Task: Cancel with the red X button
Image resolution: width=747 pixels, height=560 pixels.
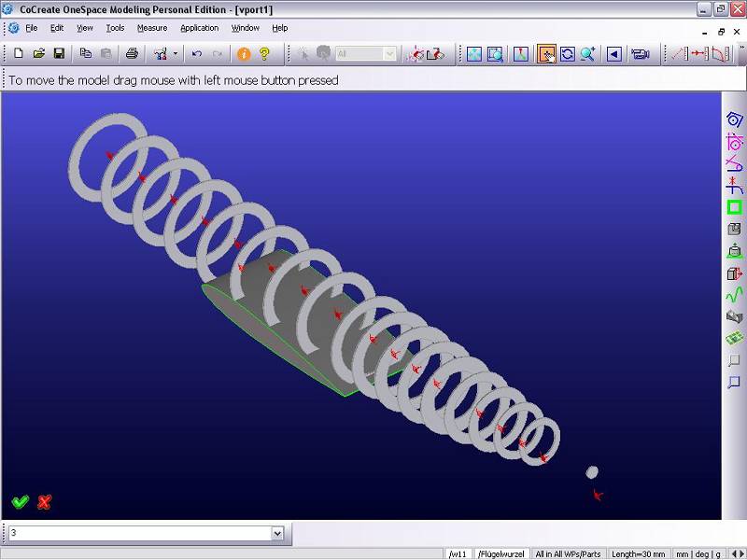Action: click(44, 502)
